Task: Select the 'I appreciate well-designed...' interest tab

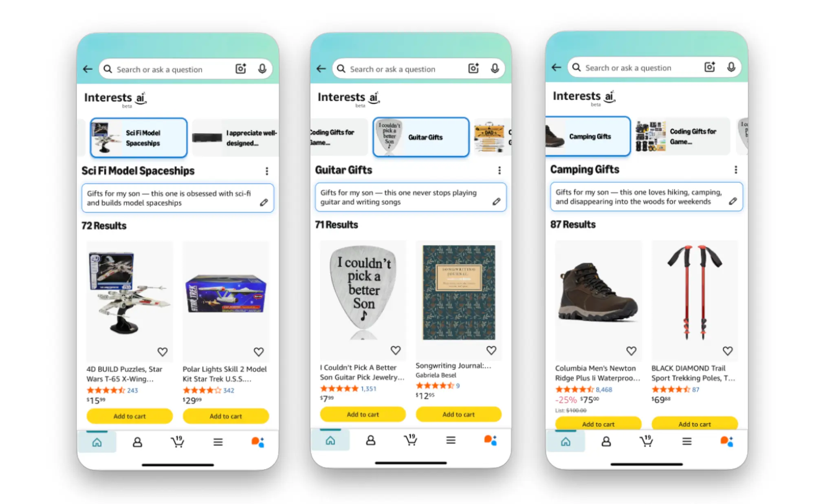Action: (x=235, y=138)
